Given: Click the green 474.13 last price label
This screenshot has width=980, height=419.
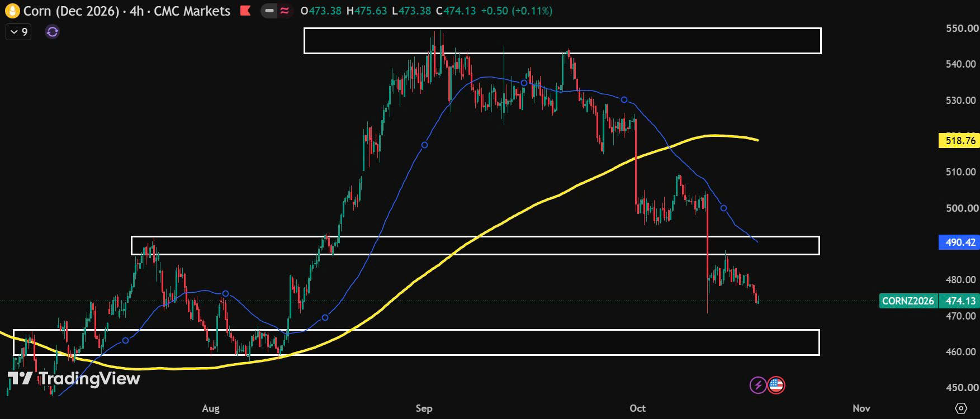Looking at the screenshot, I should 959,301.
